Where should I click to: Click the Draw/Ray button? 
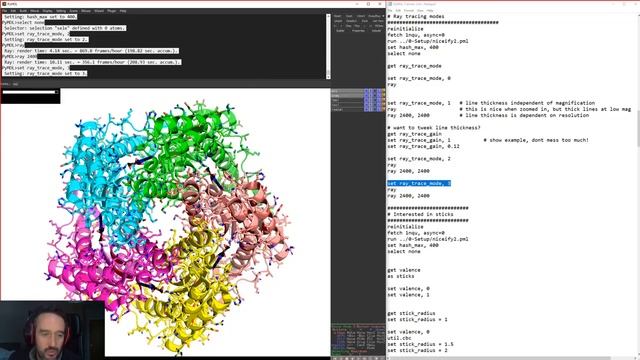coord(373,16)
